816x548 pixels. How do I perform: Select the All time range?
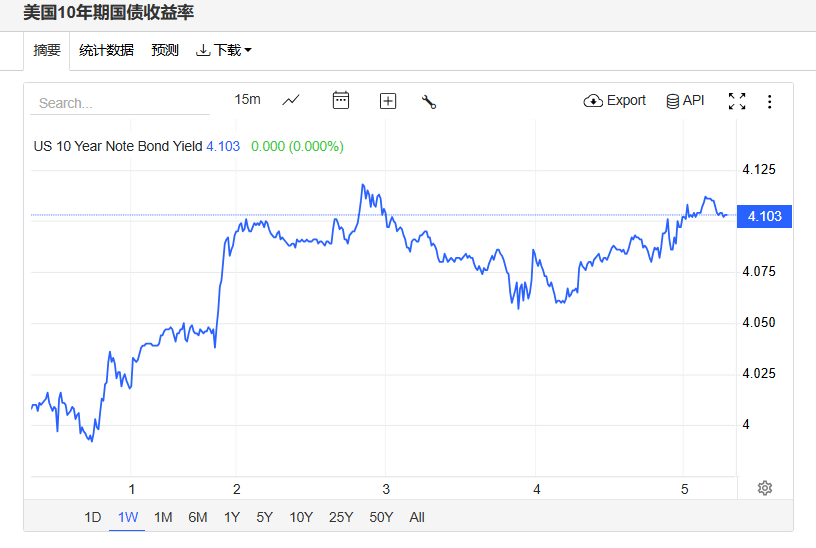pyautogui.click(x=417, y=517)
